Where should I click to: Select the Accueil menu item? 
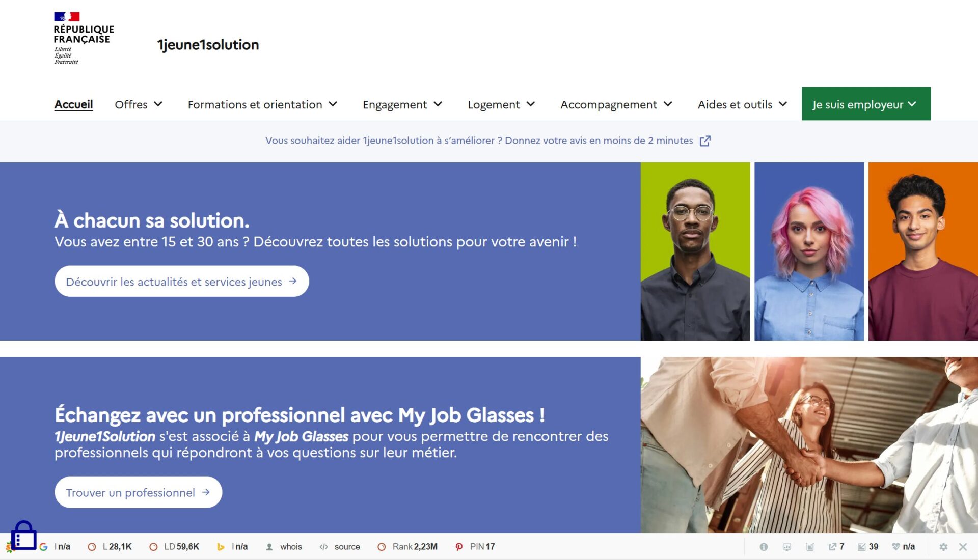(x=73, y=104)
